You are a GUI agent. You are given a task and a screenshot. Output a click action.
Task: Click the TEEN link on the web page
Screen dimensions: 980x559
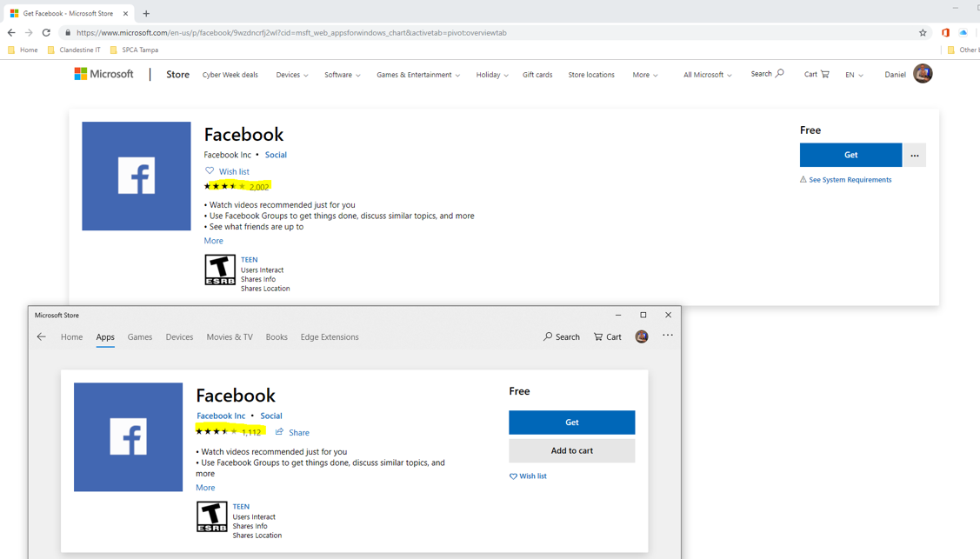point(249,259)
